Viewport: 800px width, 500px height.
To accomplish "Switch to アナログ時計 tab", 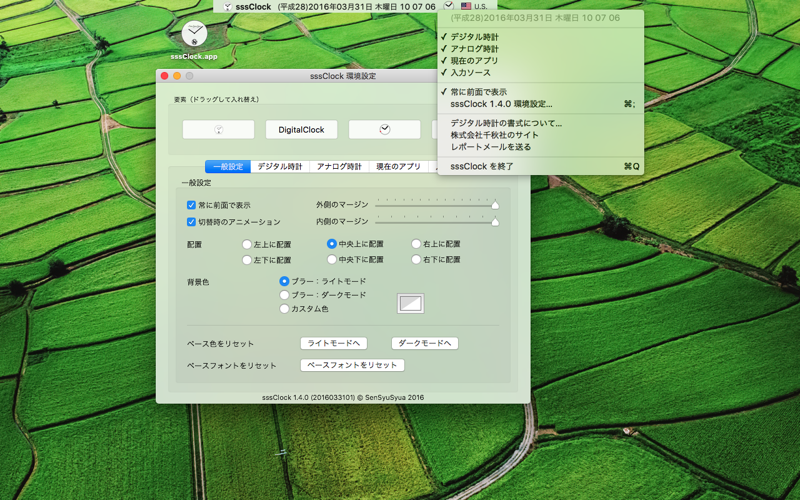I will point(339,166).
